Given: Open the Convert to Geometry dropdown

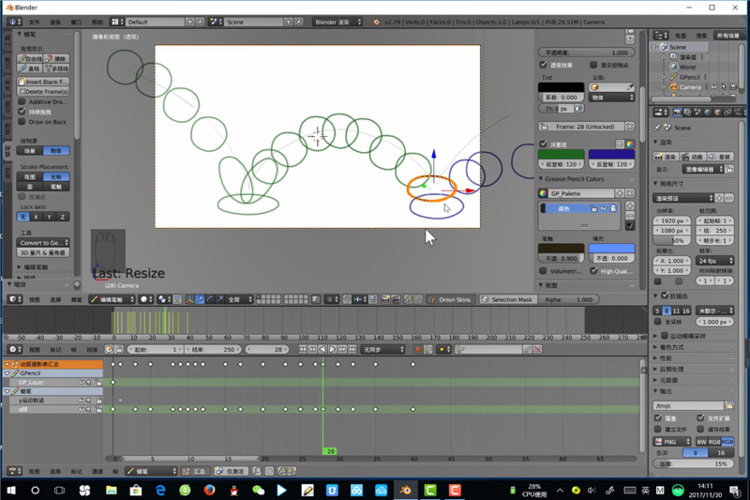Looking at the screenshot, I should click(45, 242).
